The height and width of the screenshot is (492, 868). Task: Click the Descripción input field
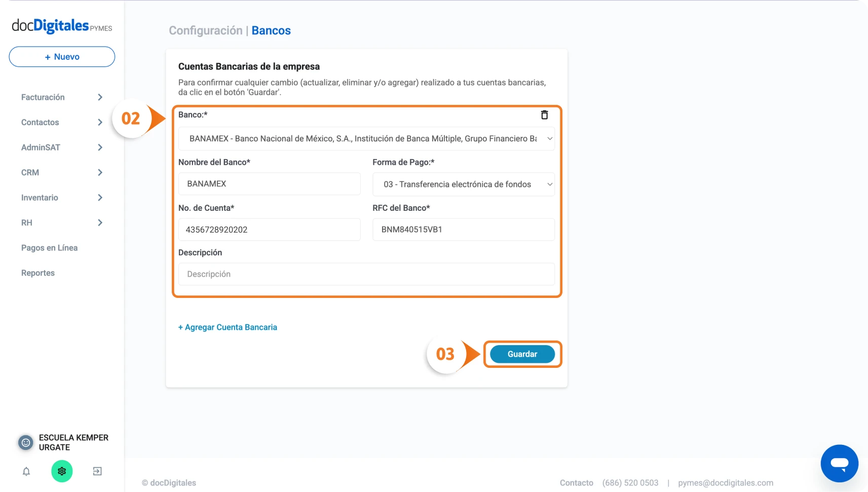[x=366, y=274]
